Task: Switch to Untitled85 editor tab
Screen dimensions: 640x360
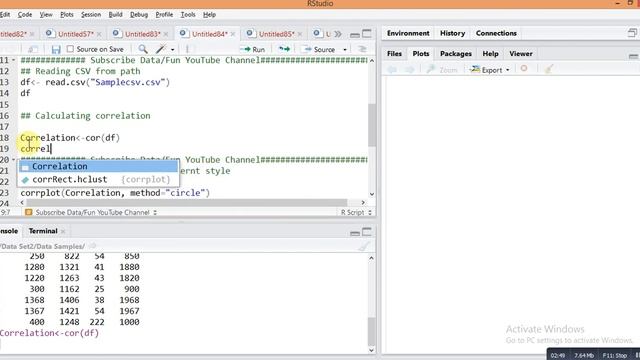Action: (276, 34)
